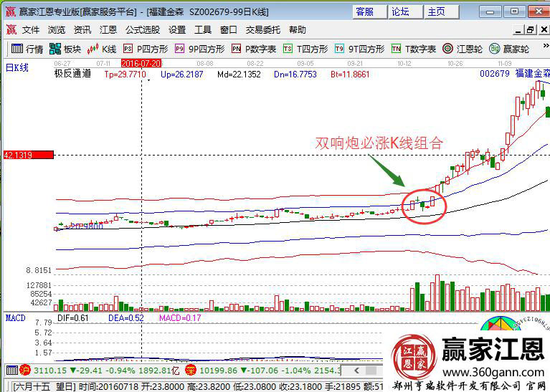Click the 论坛 button

tap(400, 11)
